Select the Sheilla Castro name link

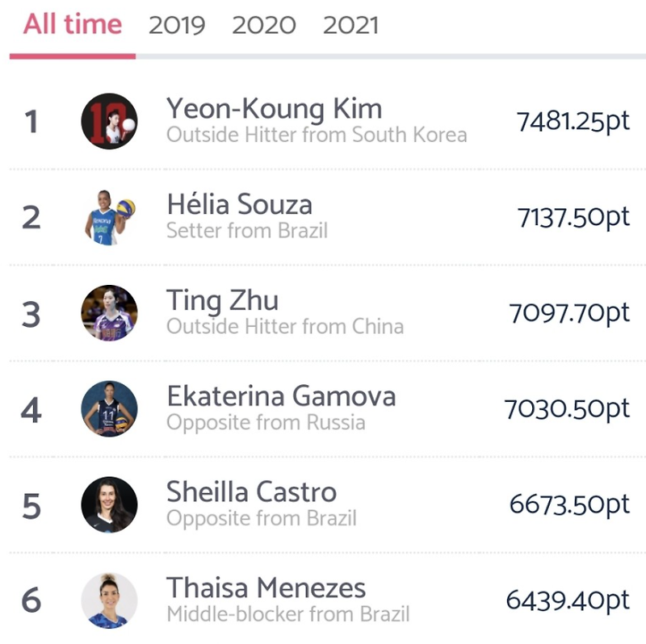[x=251, y=491]
